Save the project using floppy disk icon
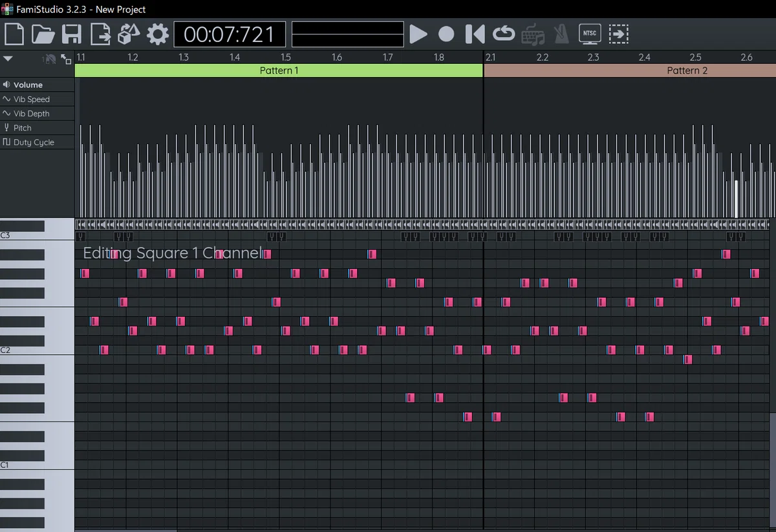Image resolution: width=776 pixels, height=532 pixels. [71, 34]
